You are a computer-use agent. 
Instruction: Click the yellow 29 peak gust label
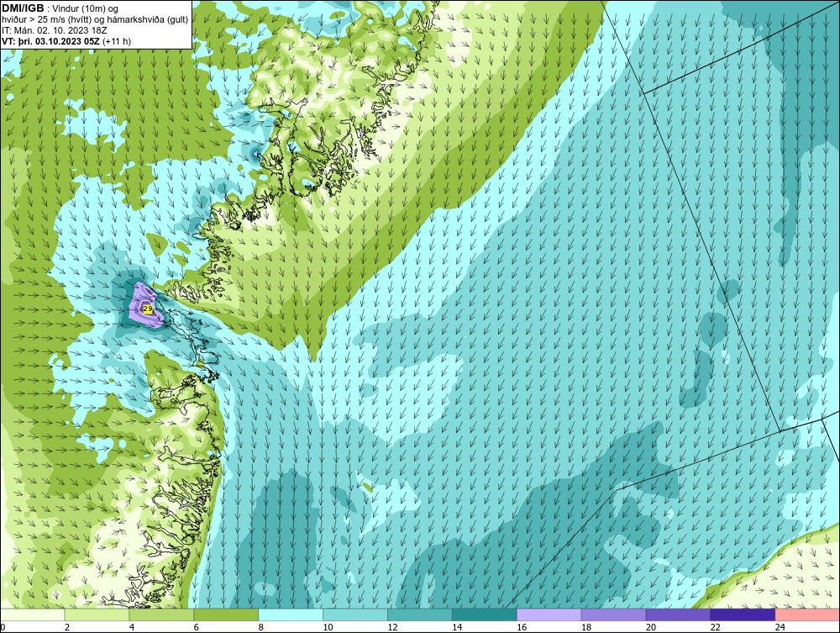click(148, 309)
